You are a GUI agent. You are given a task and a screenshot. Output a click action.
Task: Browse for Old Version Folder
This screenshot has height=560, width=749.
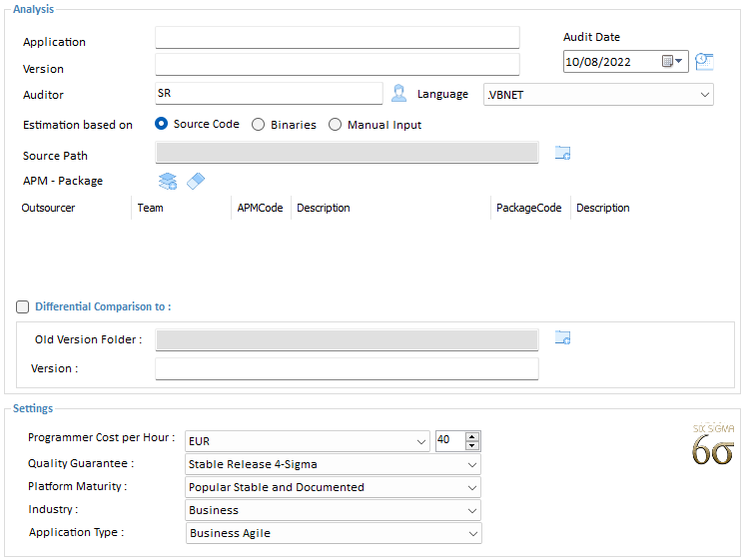(x=562, y=338)
